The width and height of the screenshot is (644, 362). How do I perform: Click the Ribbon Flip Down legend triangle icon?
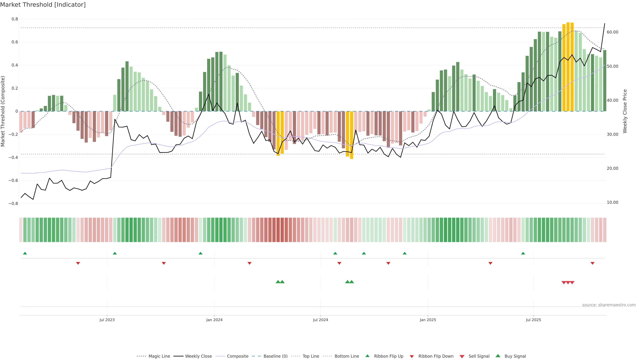pyautogui.click(x=412, y=356)
